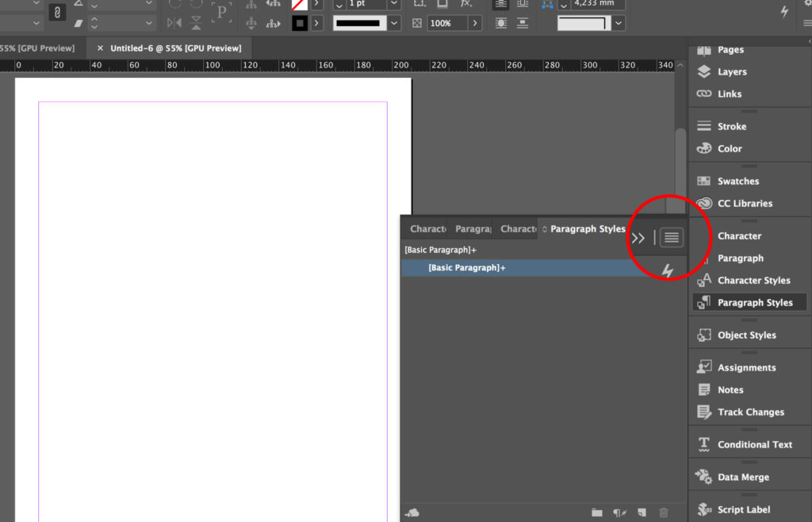Toggle the Stroke panel open
The width and height of the screenshot is (812, 522).
click(x=726, y=125)
